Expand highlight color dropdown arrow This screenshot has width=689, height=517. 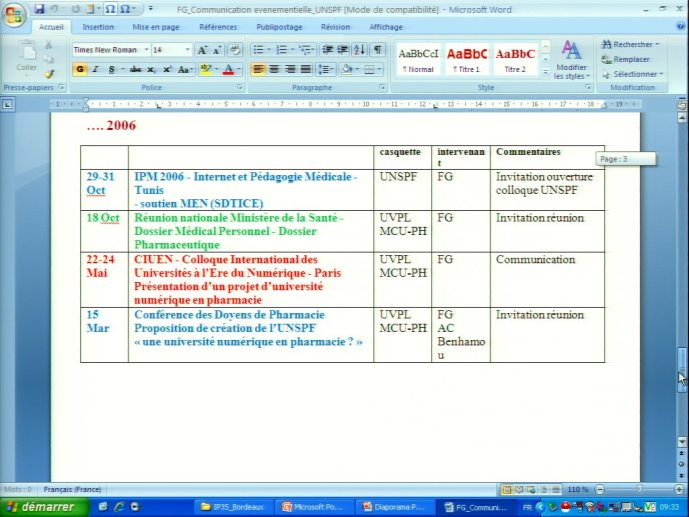click(x=217, y=69)
